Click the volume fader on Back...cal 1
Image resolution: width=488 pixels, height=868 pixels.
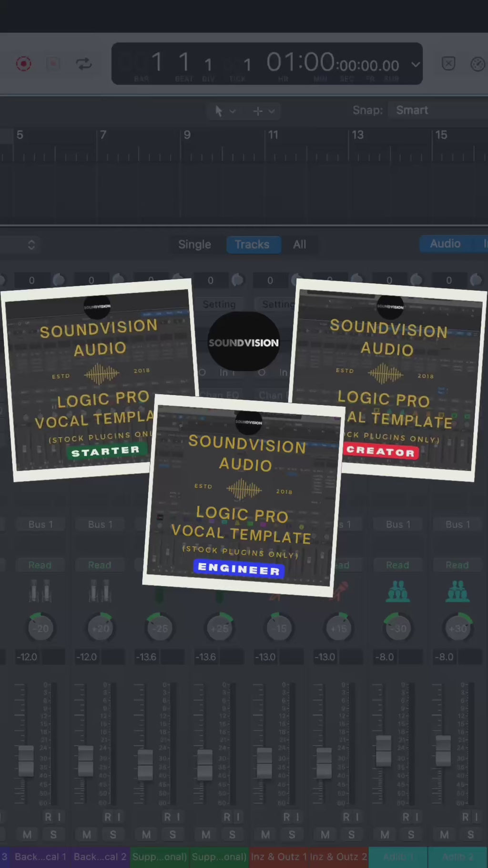26,761
